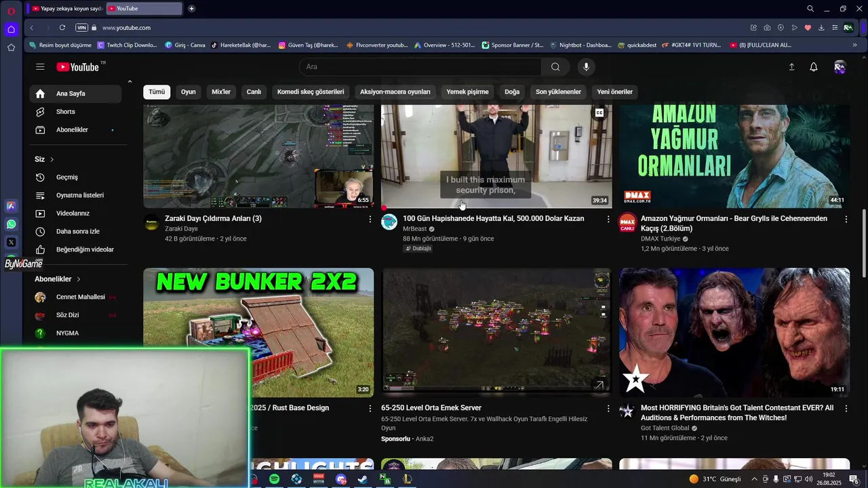868x488 pixels.
Task: Open browser downloads icon
Action: tap(821, 28)
